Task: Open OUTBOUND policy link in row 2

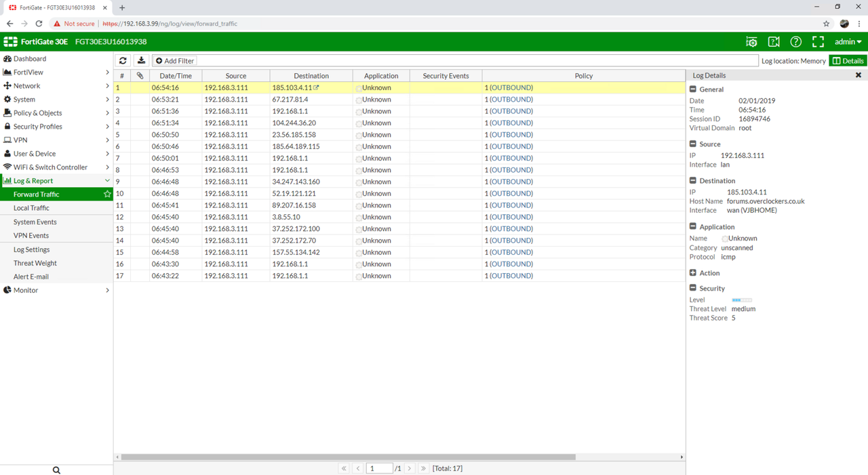Action: 511,100
